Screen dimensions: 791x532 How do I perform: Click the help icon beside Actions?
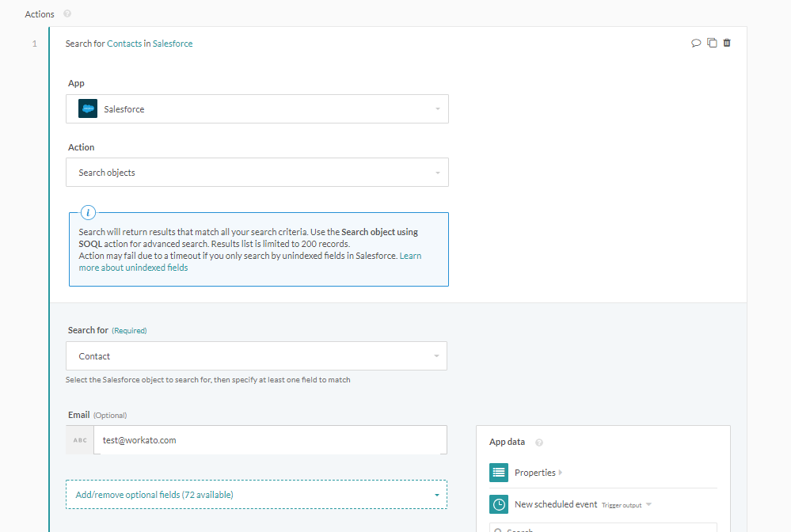pos(67,13)
